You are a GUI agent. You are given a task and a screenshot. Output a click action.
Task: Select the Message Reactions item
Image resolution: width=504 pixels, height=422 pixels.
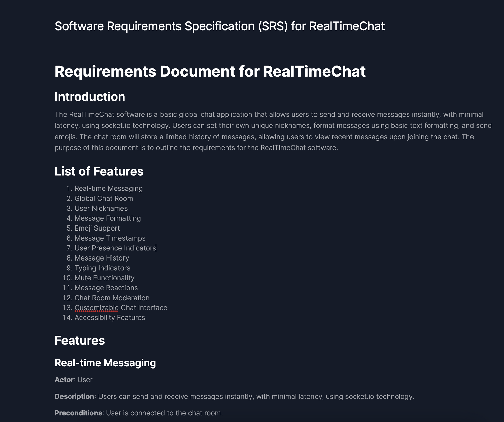click(x=106, y=288)
